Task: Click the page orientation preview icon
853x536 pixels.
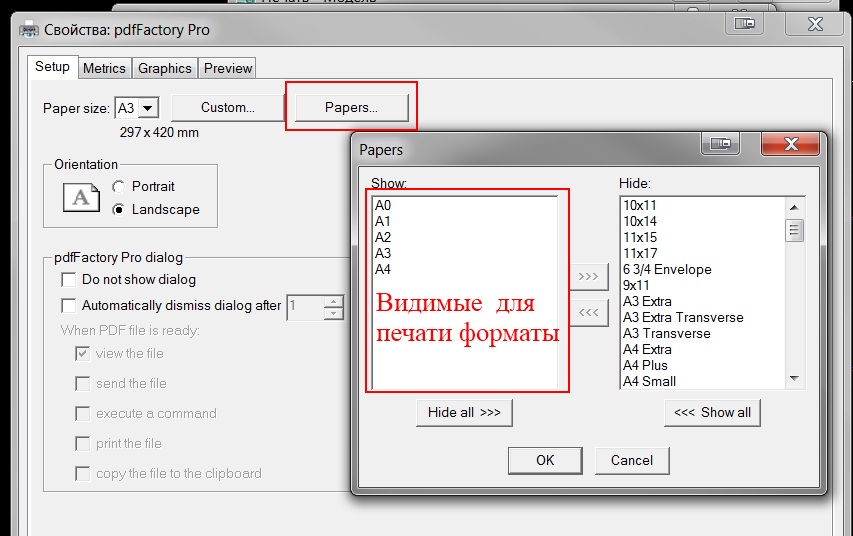Action: 82,197
